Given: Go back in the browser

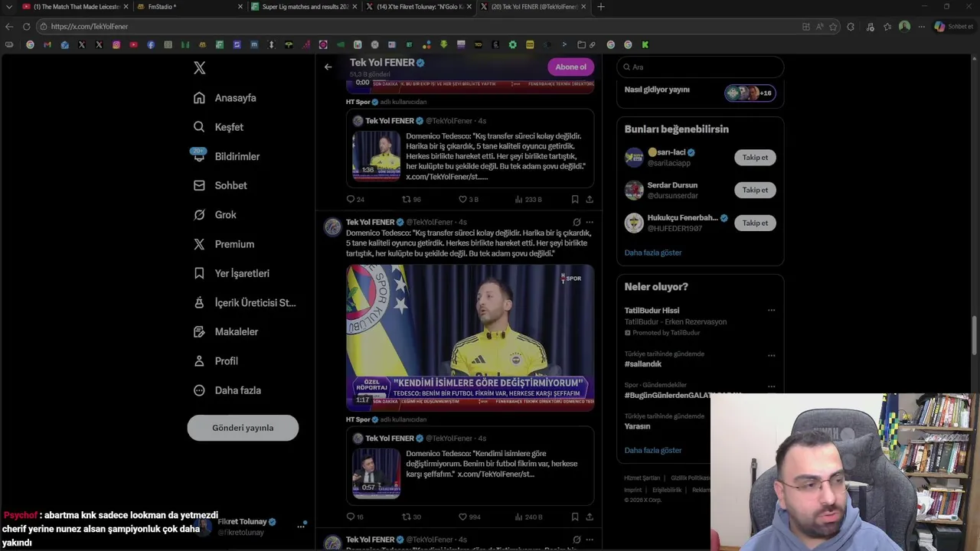Looking at the screenshot, I should click(x=9, y=26).
